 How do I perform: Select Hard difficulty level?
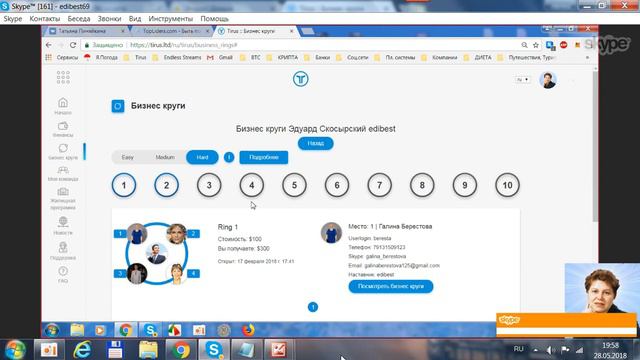tap(202, 157)
